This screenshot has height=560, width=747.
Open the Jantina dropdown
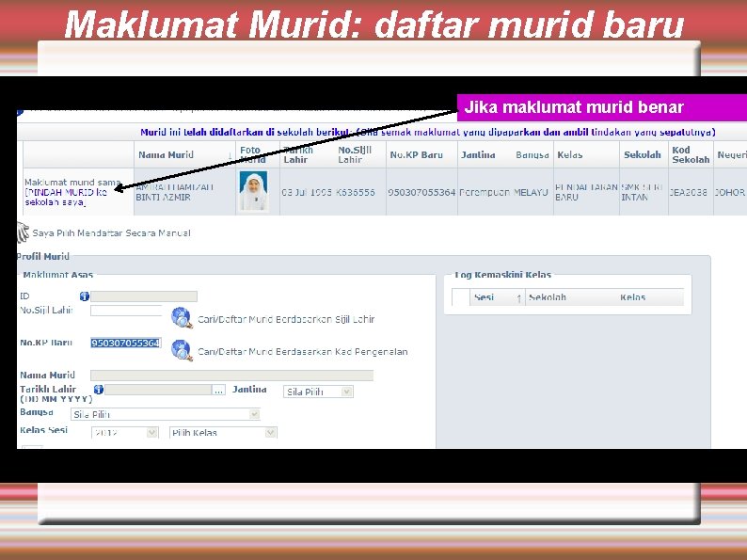click(x=318, y=392)
